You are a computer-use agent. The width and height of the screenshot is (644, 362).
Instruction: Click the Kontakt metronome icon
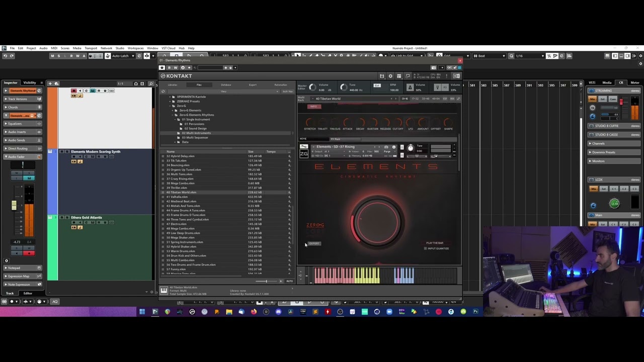410,87
